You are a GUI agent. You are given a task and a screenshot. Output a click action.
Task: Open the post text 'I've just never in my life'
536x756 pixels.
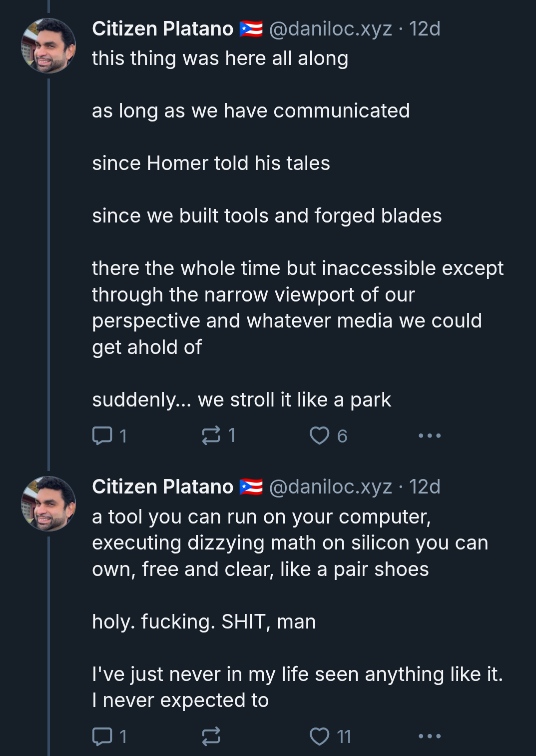pos(297,674)
